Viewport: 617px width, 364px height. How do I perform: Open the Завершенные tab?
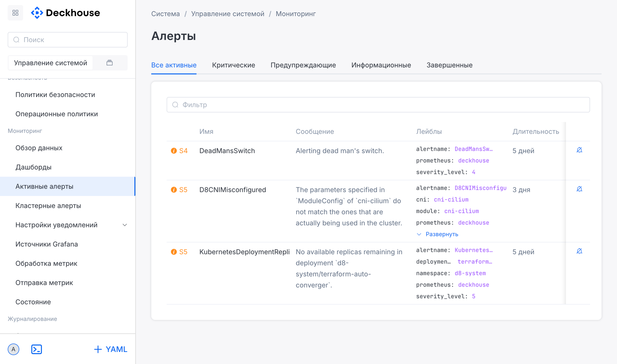[449, 65]
